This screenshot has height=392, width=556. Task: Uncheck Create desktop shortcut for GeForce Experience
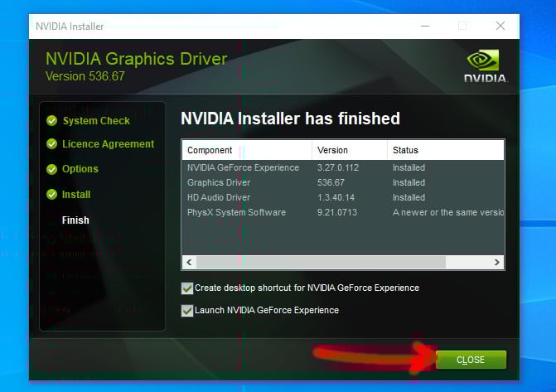187,288
